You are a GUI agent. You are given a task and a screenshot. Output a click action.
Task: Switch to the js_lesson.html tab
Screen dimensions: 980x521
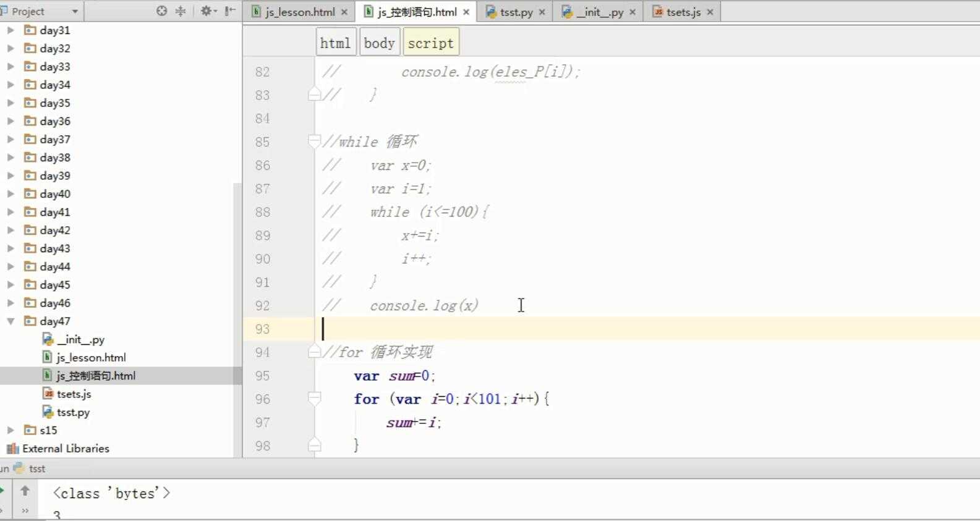[x=300, y=12]
